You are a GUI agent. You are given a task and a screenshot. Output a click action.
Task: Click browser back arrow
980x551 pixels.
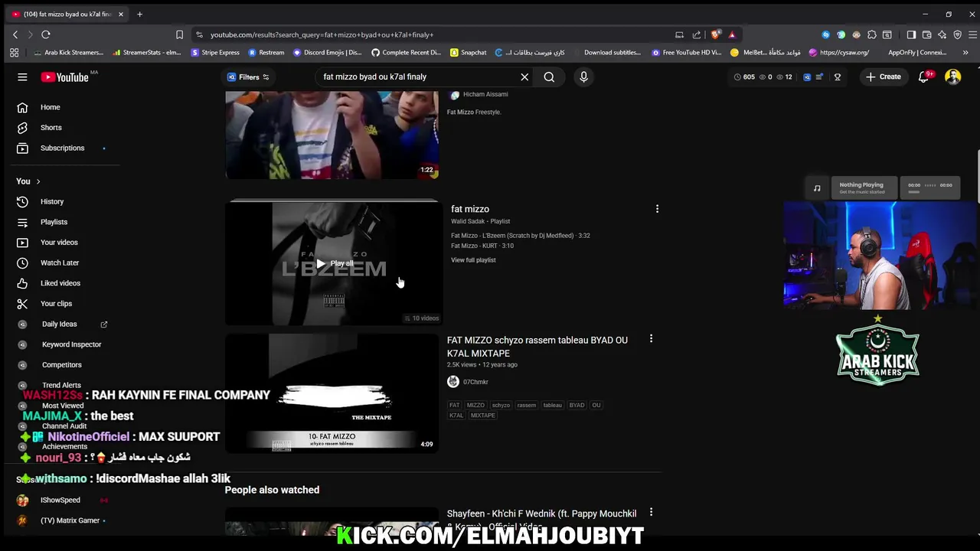coord(15,34)
